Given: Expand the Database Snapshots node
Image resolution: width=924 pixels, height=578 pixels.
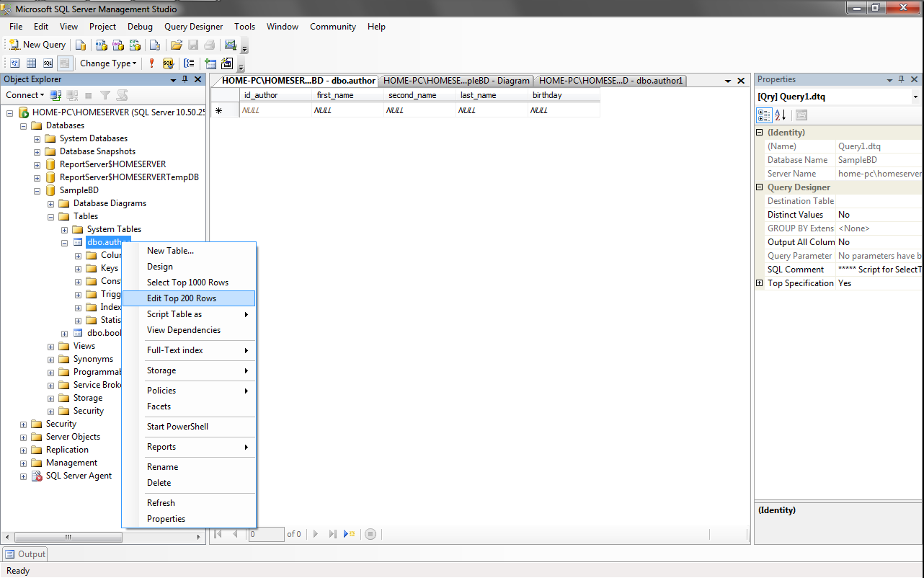Looking at the screenshot, I should [x=37, y=151].
